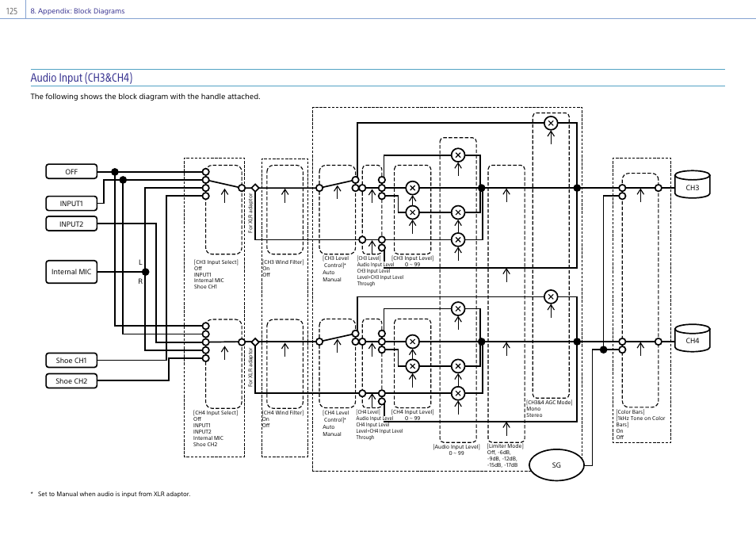
Task: Click the page number 125
Action: (12, 11)
